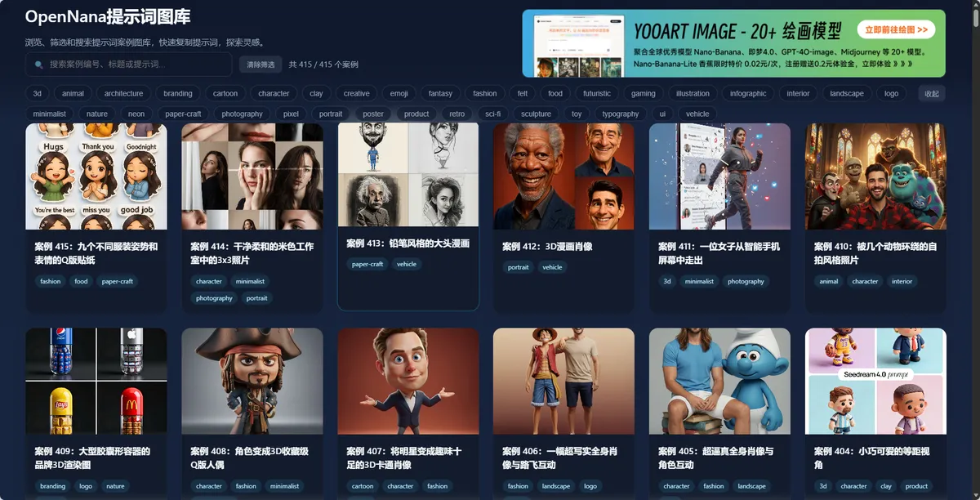Select the pixel filter tag
Viewport: 980px width, 500px height.
pos(291,114)
